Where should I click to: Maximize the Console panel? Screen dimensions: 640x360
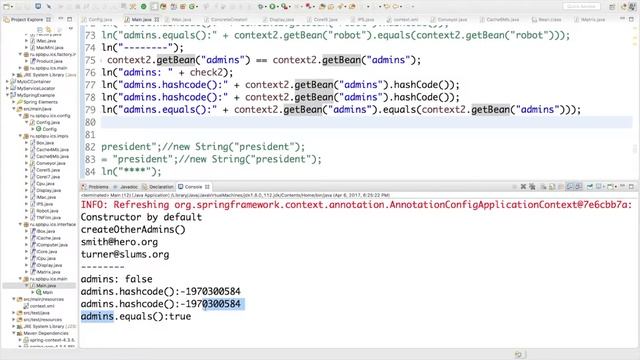point(631,187)
